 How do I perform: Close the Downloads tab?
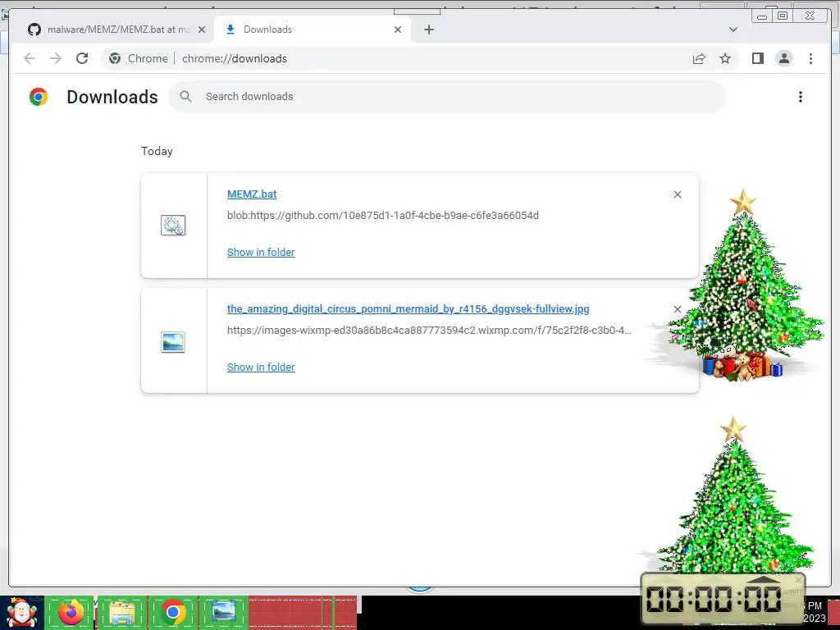coord(398,30)
